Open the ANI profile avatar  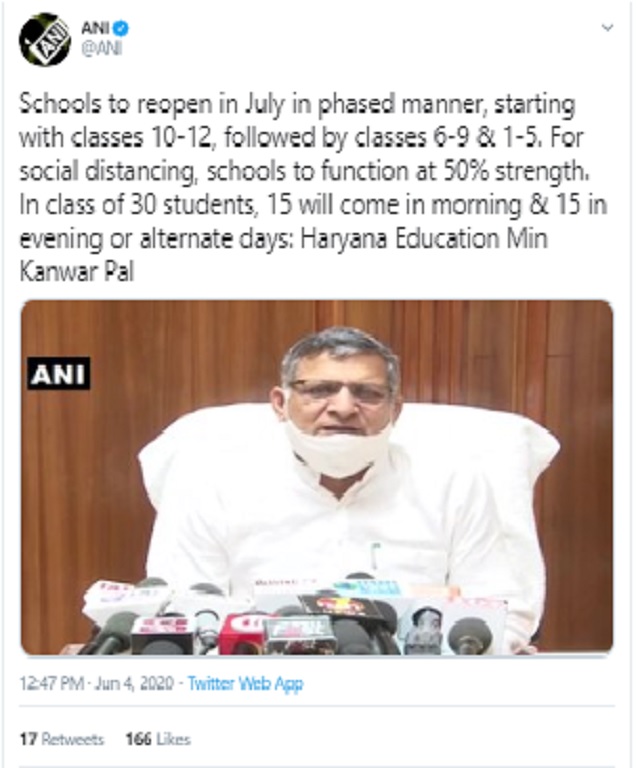click(45, 40)
